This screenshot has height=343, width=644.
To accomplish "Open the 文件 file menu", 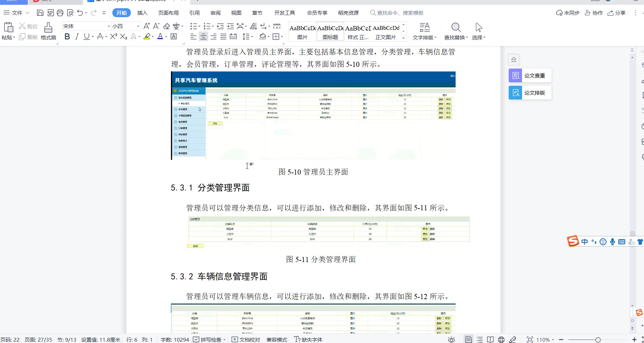I will (17, 13).
